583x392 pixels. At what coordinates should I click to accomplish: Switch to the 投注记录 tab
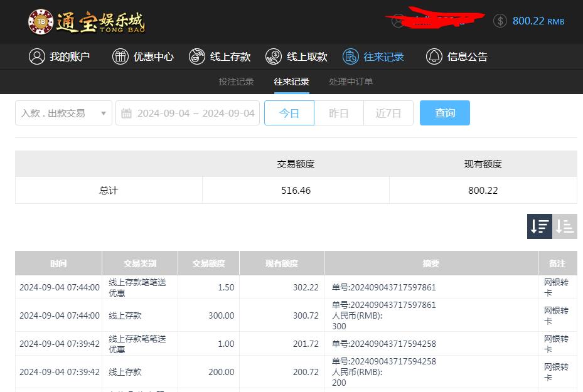point(236,82)
